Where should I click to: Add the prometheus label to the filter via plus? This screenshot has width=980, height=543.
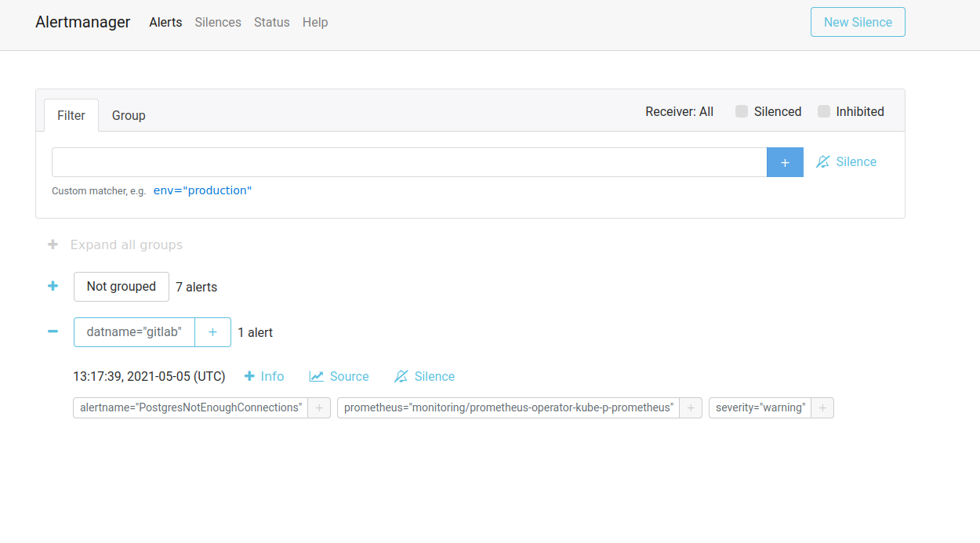691,407
